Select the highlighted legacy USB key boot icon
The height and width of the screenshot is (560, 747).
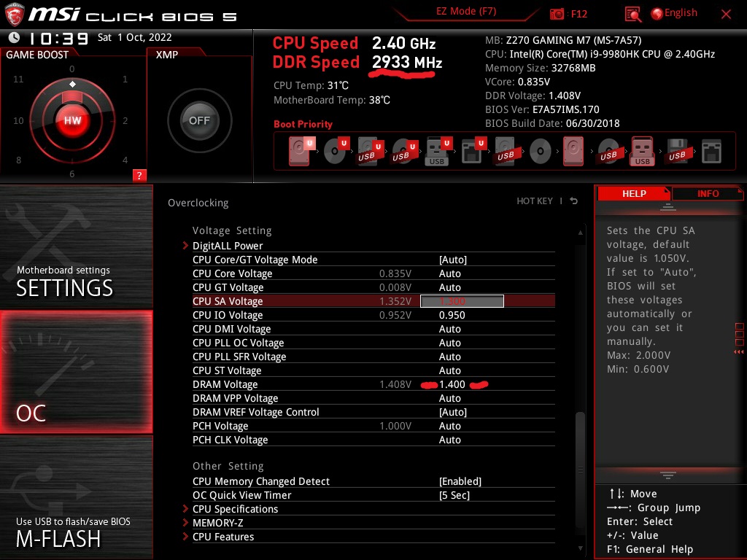click(642, 152)
